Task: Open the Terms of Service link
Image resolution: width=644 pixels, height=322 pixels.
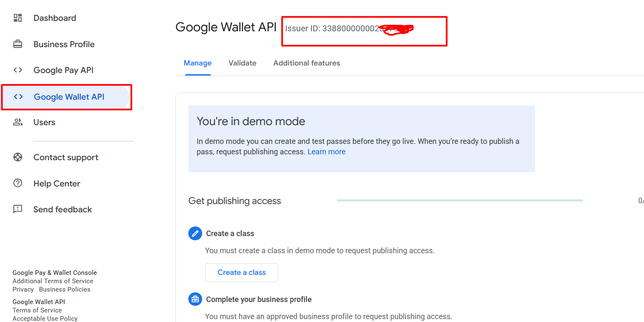Action: 37,310
